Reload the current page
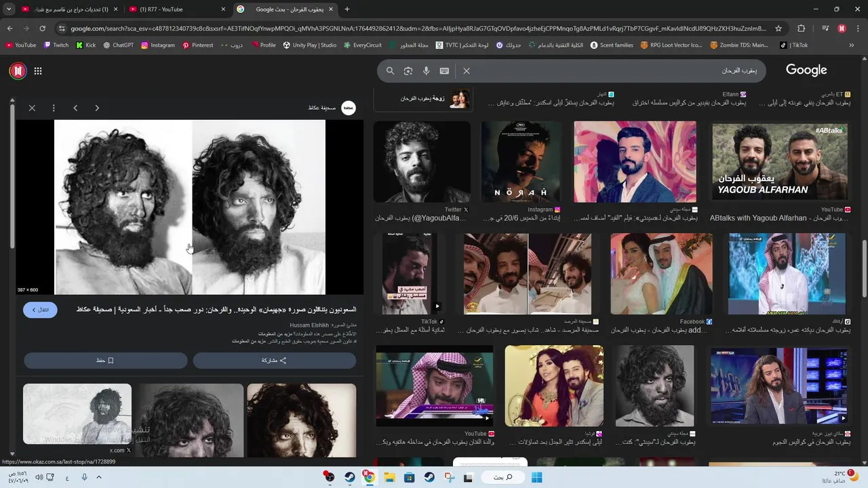 [x=42, y=28]
